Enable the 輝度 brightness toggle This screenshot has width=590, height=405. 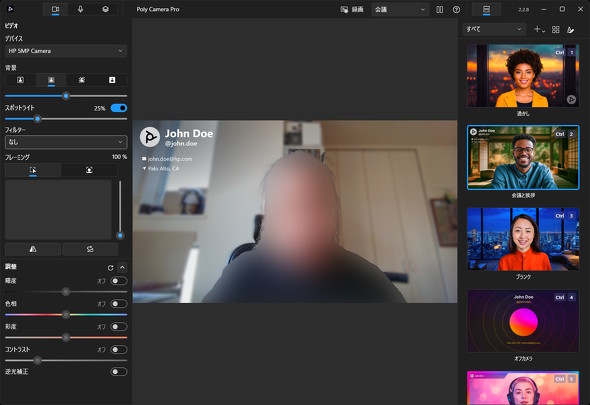point(119,281)
